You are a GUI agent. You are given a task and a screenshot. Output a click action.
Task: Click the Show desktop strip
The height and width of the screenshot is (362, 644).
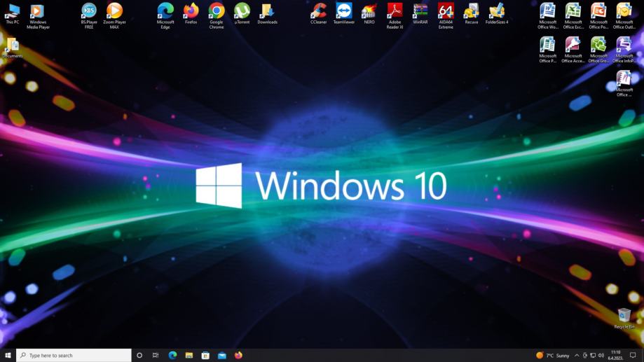(x=643, y=356)
